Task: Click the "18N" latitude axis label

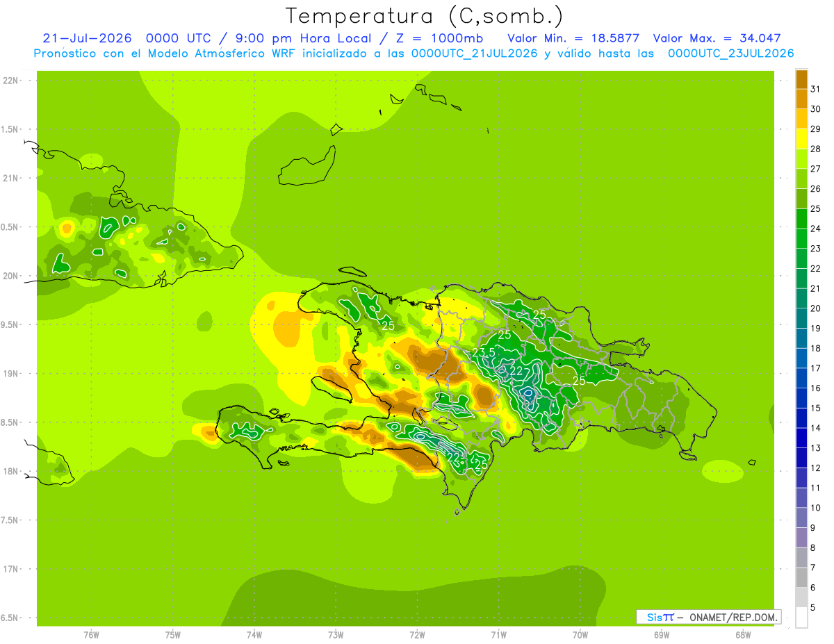Action: (x=11, y=471)
